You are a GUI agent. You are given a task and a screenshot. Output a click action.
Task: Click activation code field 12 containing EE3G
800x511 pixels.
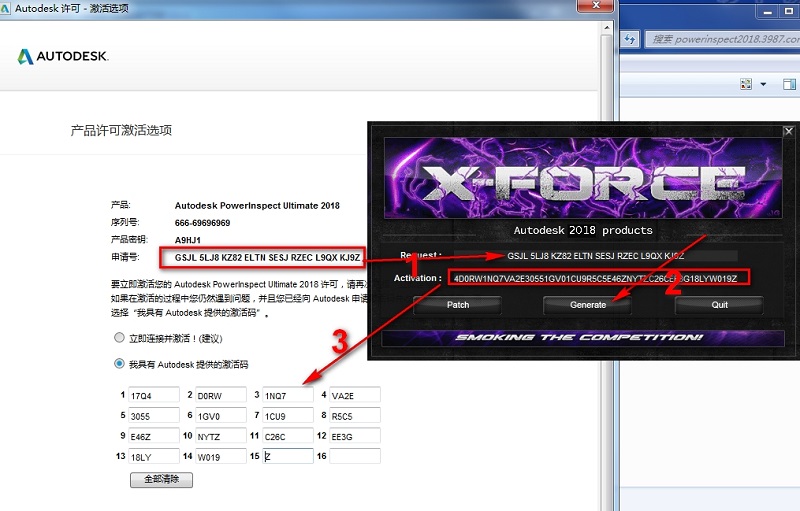355,436
